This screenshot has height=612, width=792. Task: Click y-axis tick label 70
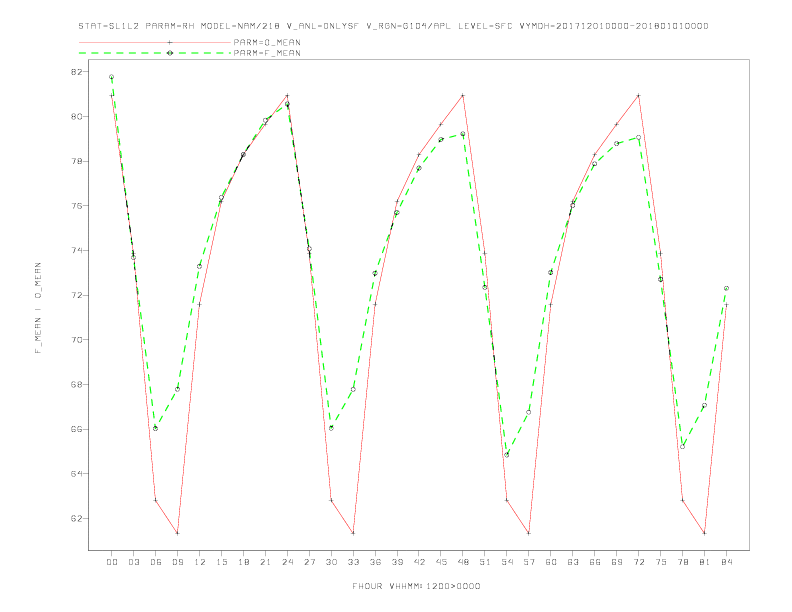click(x=76, y=340)
